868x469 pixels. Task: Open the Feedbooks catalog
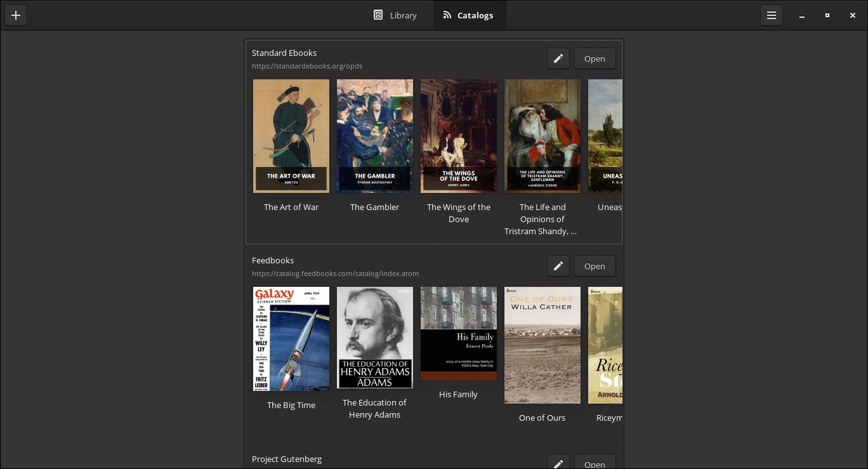coord(595,266)
